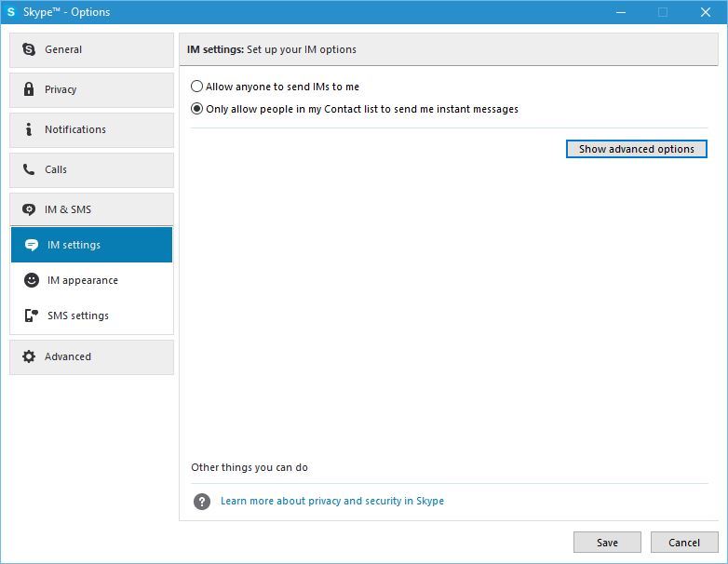Collapse the IM & SMS section

(x=92, y=209)
